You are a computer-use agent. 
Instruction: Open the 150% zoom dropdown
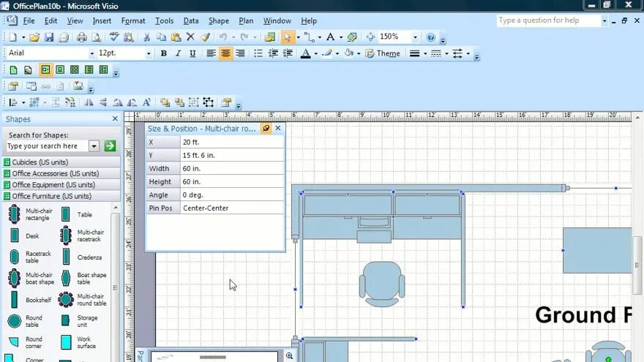tap(415, 37)
